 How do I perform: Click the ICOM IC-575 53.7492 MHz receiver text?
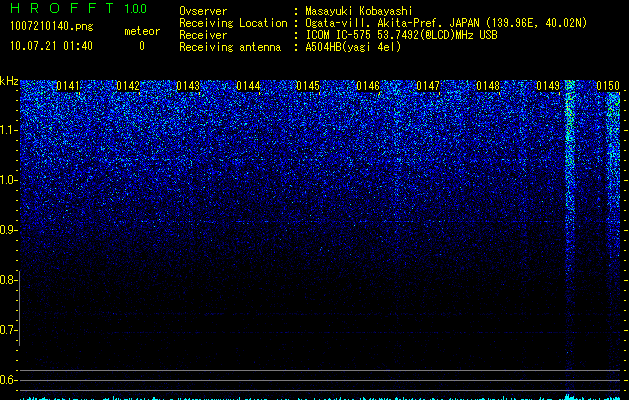[401, 35]
